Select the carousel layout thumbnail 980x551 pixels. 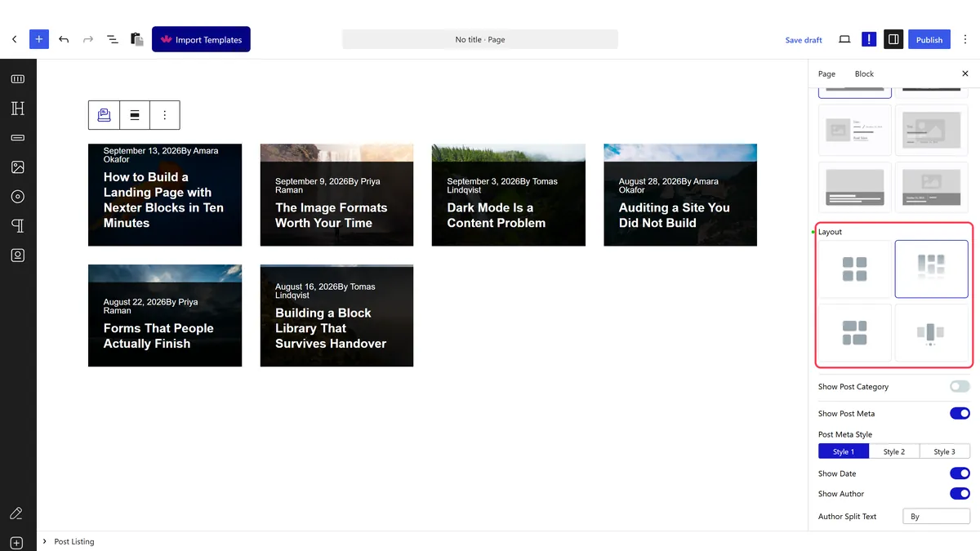(932, 332)
